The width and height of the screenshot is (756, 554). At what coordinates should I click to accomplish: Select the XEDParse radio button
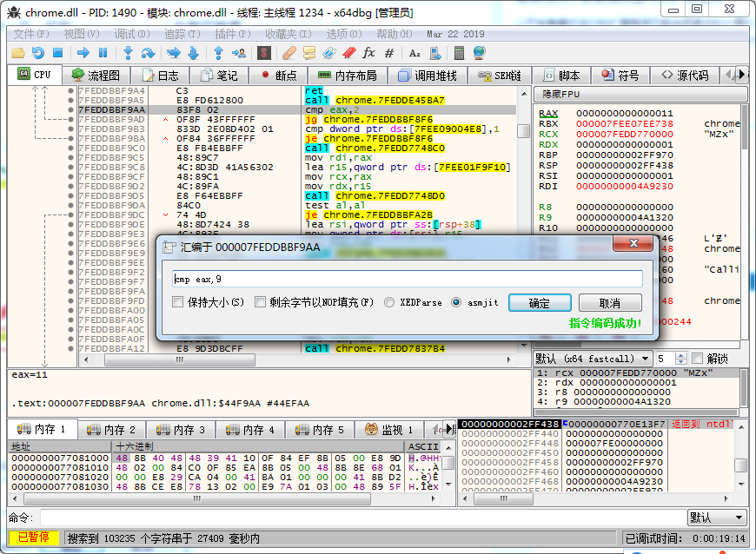389,302
